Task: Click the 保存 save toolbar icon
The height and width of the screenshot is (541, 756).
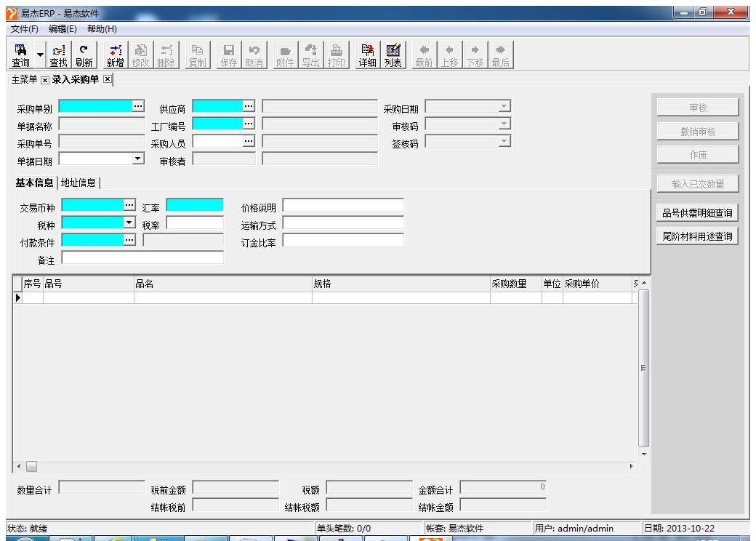Action: click(x=228, y=55)
